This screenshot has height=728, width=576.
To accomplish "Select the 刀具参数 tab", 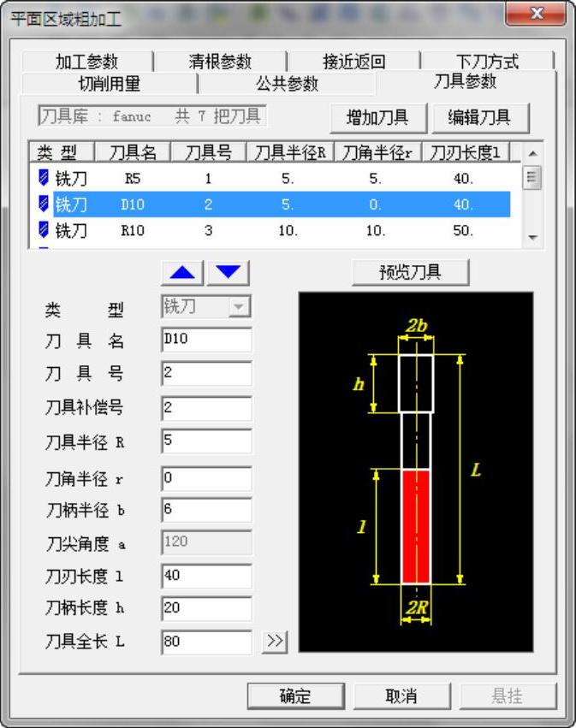I will click(x=466, y=82).
